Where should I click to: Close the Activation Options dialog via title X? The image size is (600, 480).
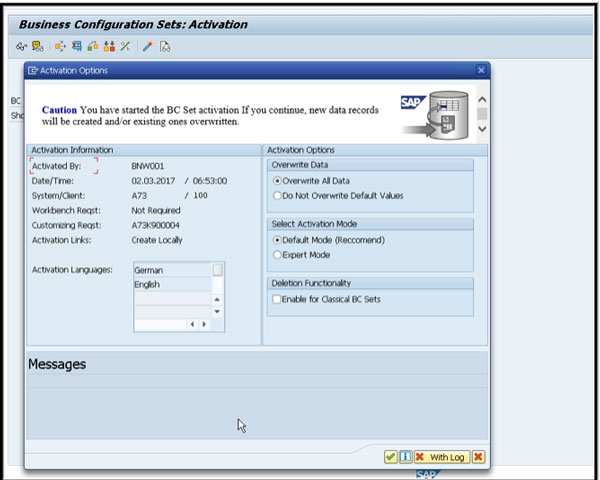pos(481,70)
